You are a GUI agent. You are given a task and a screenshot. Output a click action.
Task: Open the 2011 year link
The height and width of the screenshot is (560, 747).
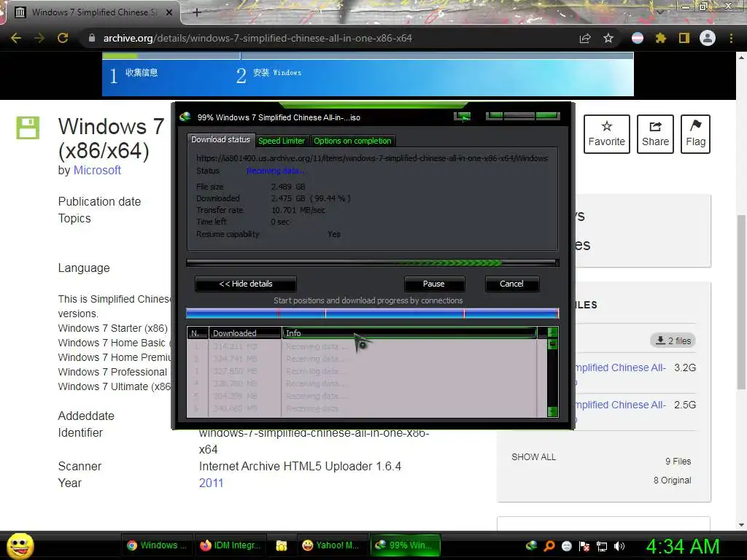tap(211, 483)
